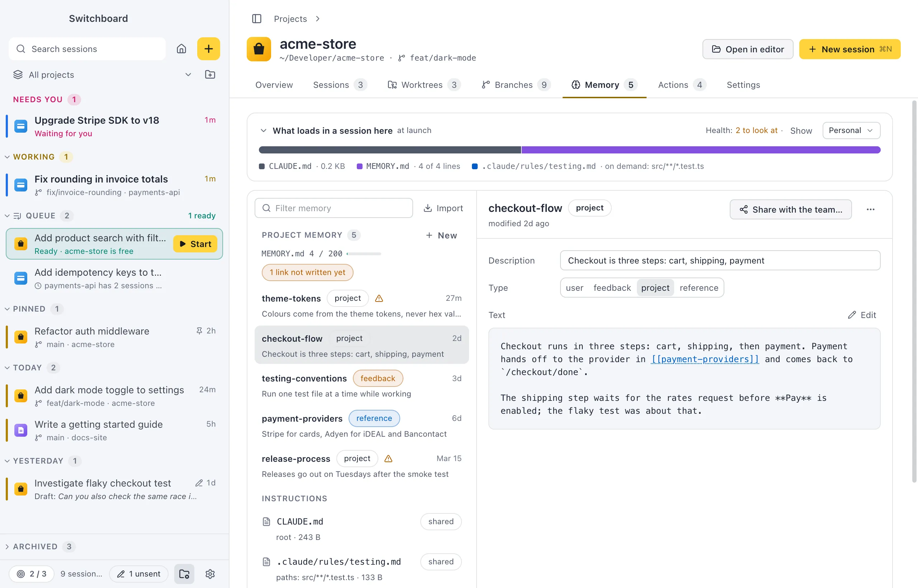This screenshot has width=918, height=588.
Task: Switch to the Sessions tab
Action: 340,85
